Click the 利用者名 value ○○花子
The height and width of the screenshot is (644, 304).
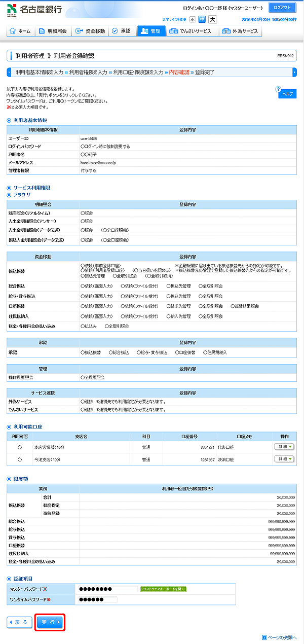coord(89,154)
